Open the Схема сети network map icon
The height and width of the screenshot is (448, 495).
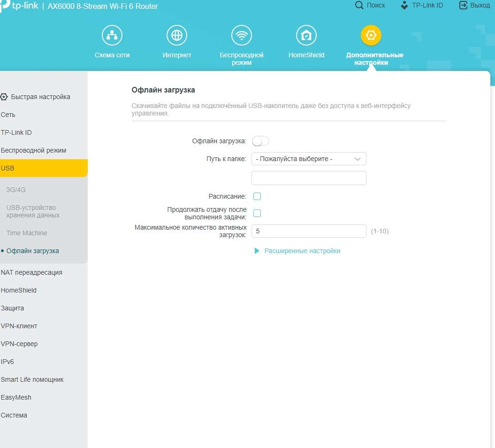pyautogui.click(x=112, y=36)
